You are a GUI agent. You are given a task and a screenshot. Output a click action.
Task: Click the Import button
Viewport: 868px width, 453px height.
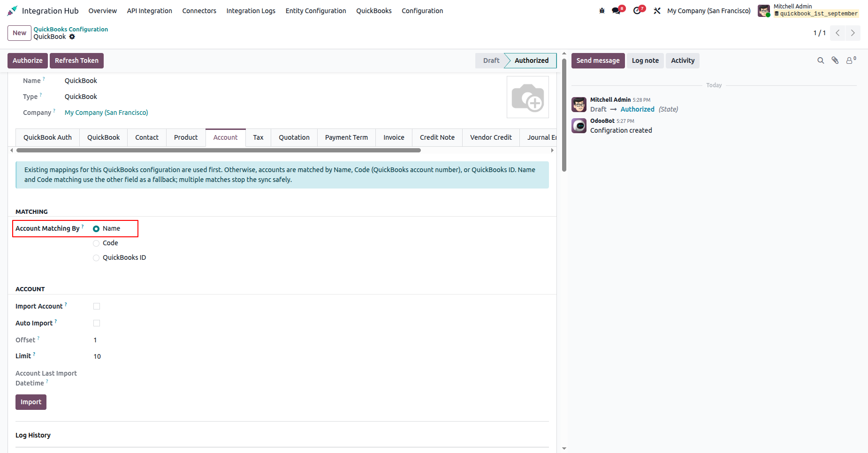point(31,402)
